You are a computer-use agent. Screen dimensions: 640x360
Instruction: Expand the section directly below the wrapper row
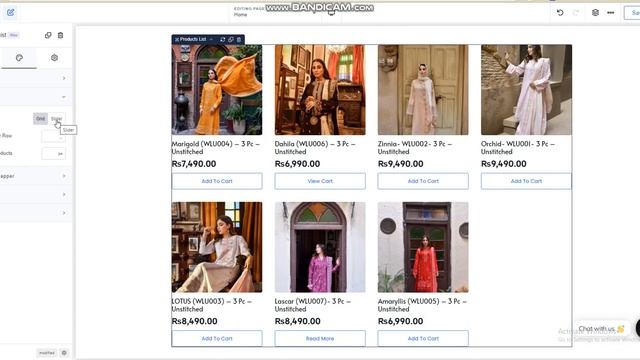click(64, 194)
